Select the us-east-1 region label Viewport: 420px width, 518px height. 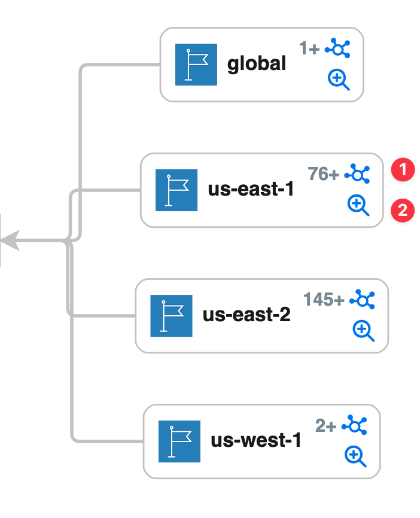click(x=251, y=190)
